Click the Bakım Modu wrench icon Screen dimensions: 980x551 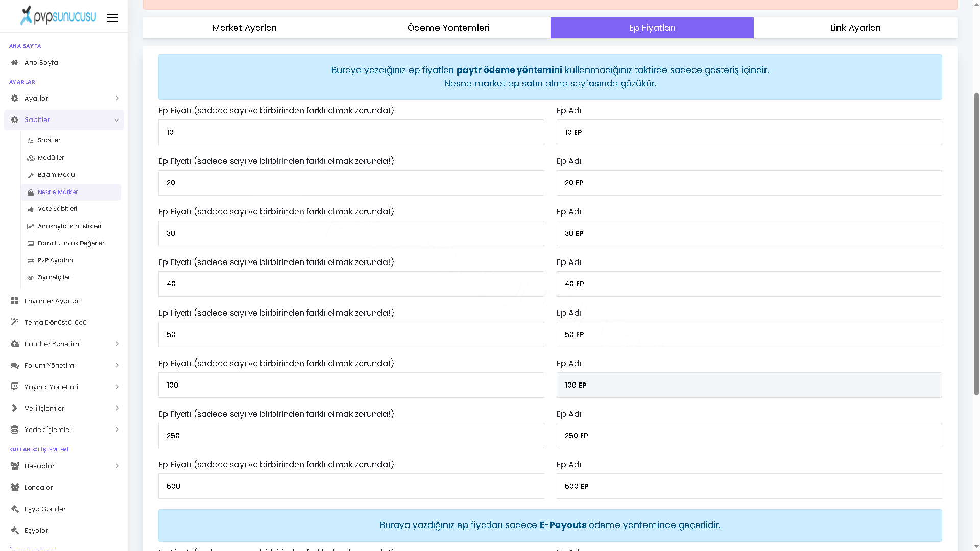(x=31, y=175)
